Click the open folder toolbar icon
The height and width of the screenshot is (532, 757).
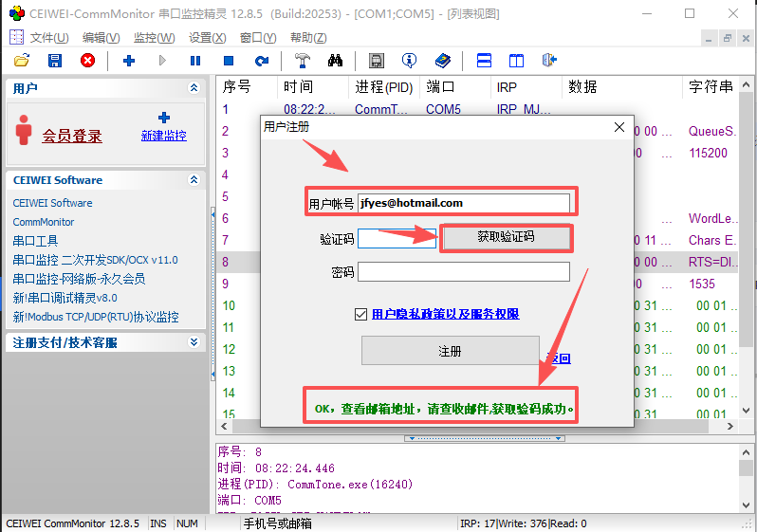coord(22,61)
